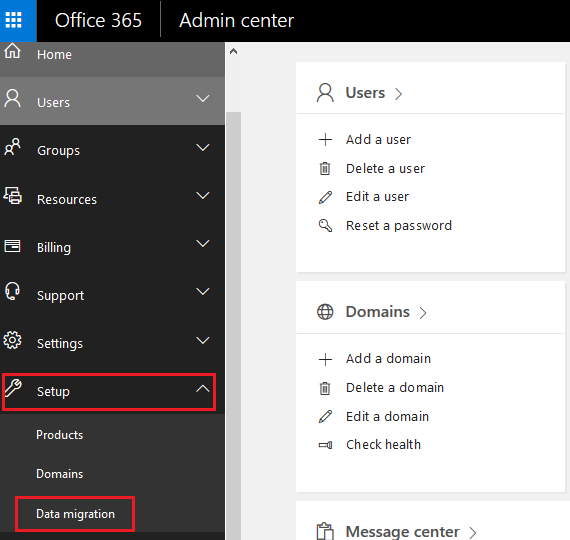Viewport: 570px width, 540px height.
Task: Click the Add a user link
Action: point(378,140)
